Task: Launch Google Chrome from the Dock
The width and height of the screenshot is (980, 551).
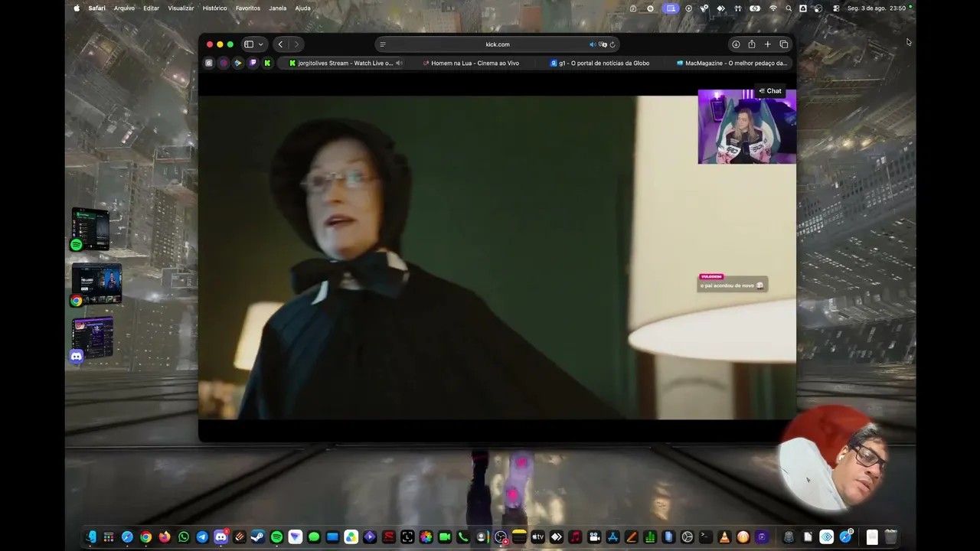Action: [x=146, y=537]
